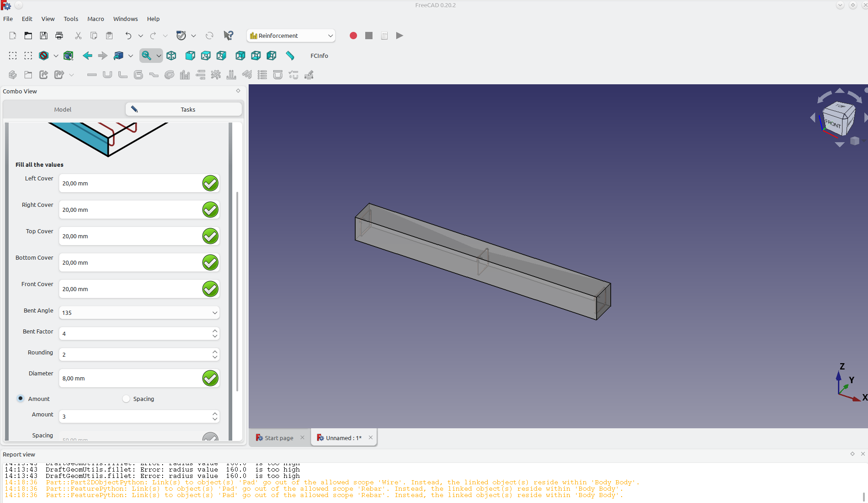Increase the Bent Factor with the stepper
The width and height of the screenshot is (868, 503).
click(214, 331)
